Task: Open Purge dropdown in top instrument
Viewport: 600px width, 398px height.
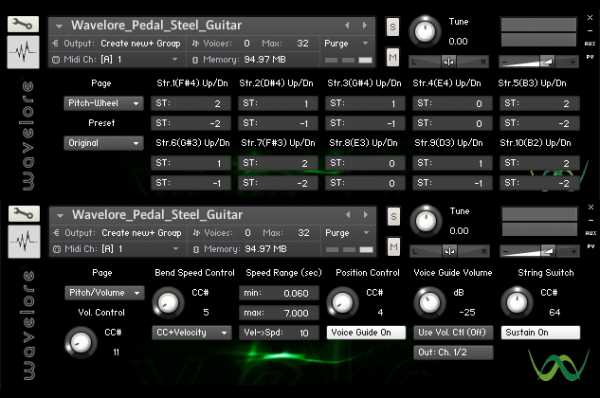Action: pos(346,44)
